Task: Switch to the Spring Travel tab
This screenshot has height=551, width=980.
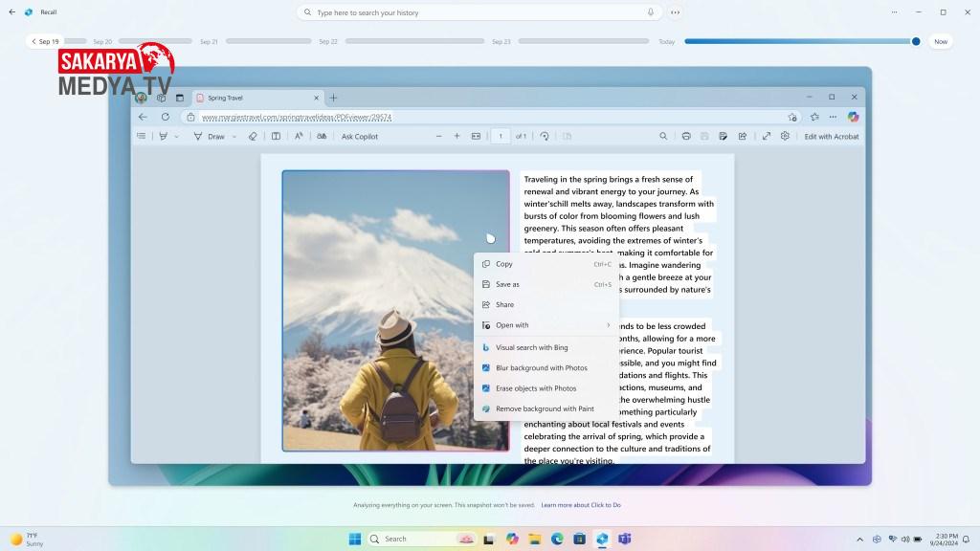Action: point(254,98)
